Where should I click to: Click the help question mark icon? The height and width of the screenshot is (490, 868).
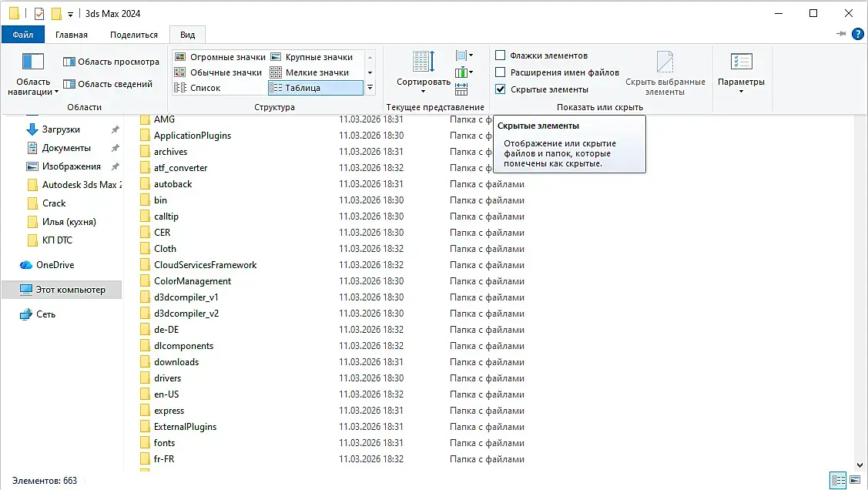[857, 35]
